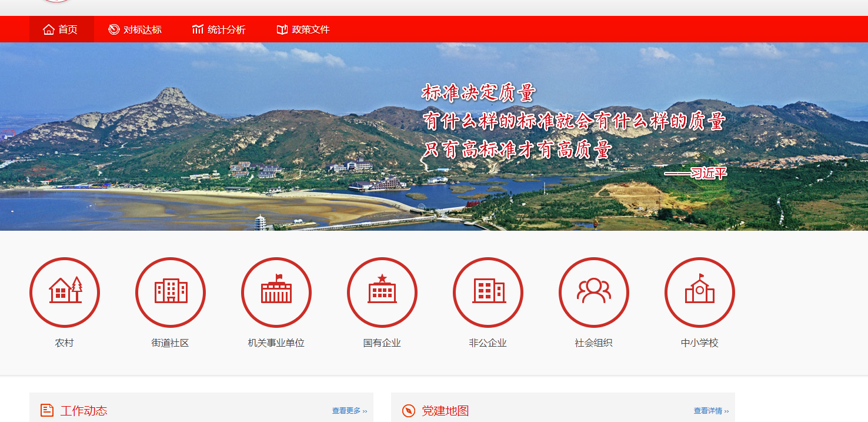Click the chart icon beside 统计分析
Image resolution: width=868 pixels, height=422 pixels.
click(198, 29)
